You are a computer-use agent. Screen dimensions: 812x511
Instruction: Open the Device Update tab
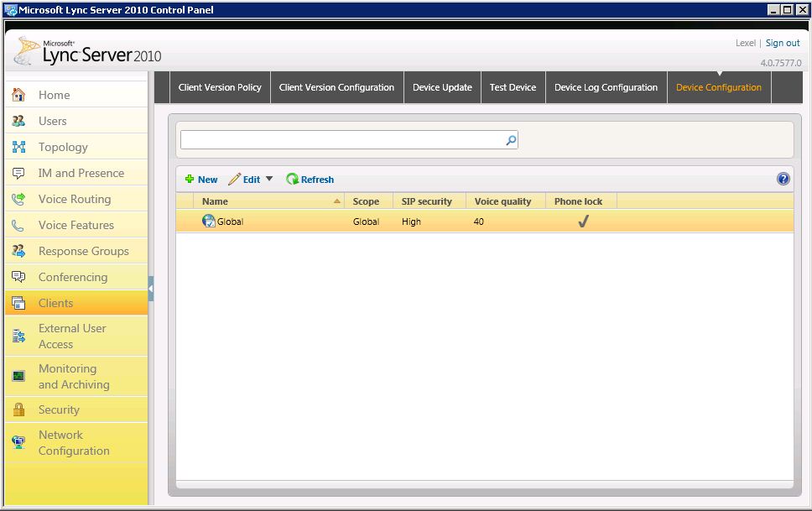442,87
